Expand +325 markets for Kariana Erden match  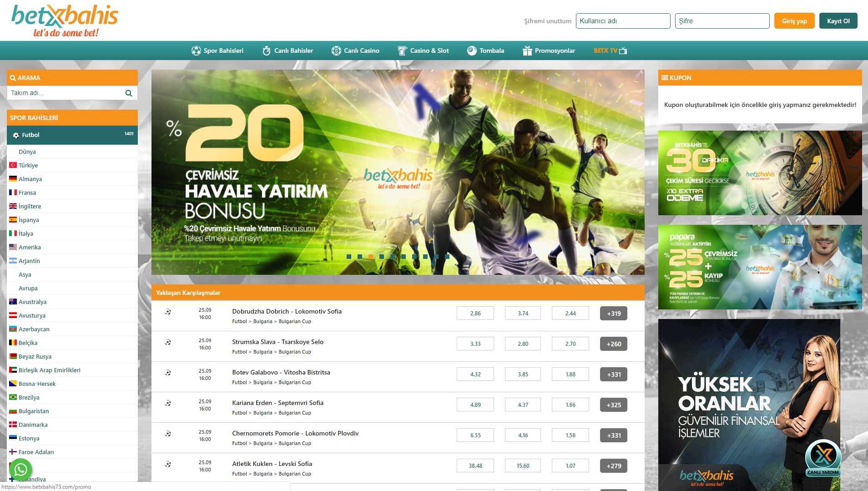point(613,405)
